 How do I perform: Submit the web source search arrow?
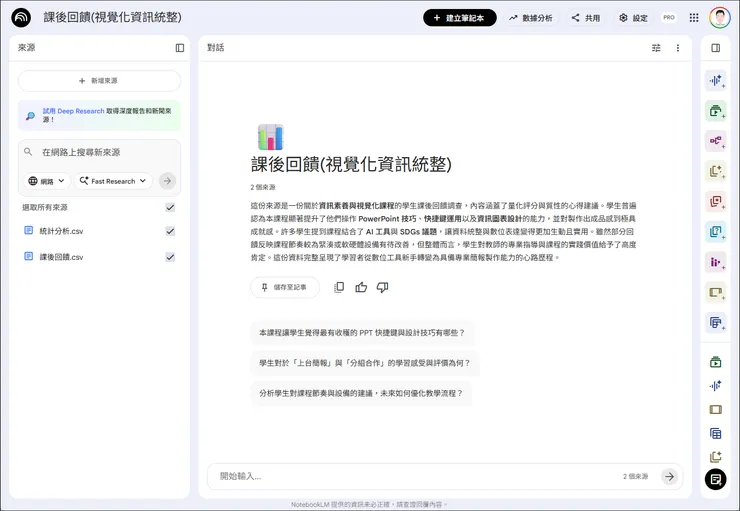click(x=167, y=181)
